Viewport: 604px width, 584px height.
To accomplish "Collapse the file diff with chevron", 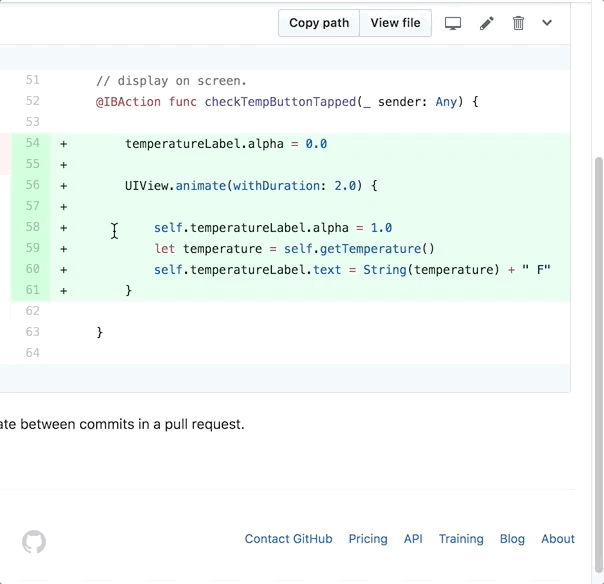I will tap(547, 23).
